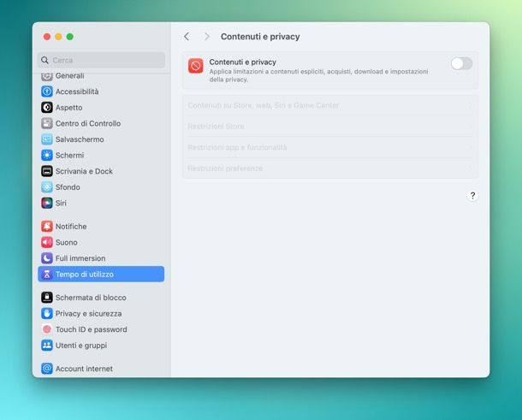Select Tempo di utilizzo label
The height and width of the screenshot is (420, 522).
(x=85, y=275)
